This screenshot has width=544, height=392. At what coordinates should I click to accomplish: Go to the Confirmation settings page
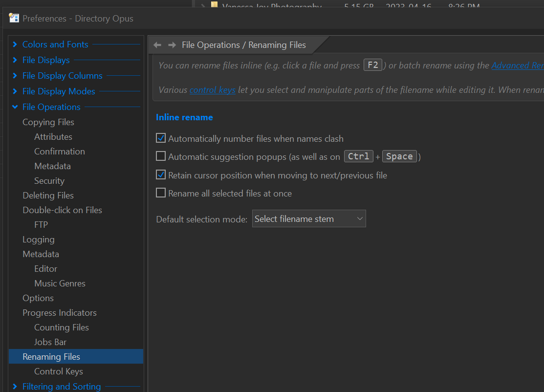coord(59,151)
